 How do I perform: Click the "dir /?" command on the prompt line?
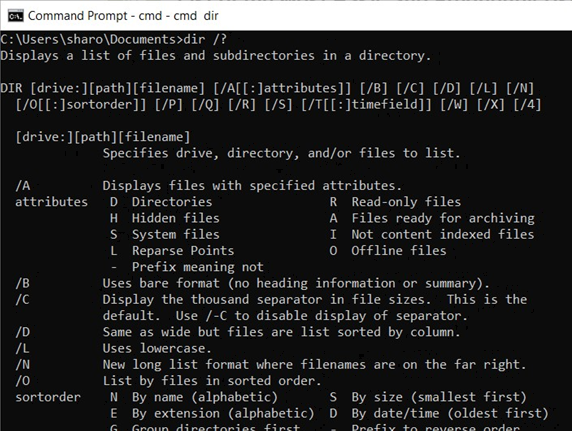click(x=205, y=39)
